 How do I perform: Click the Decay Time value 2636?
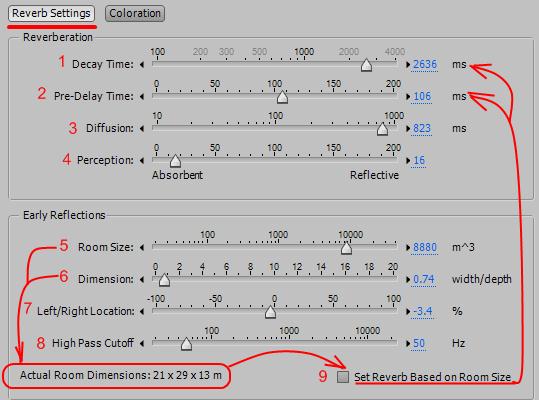425,64
